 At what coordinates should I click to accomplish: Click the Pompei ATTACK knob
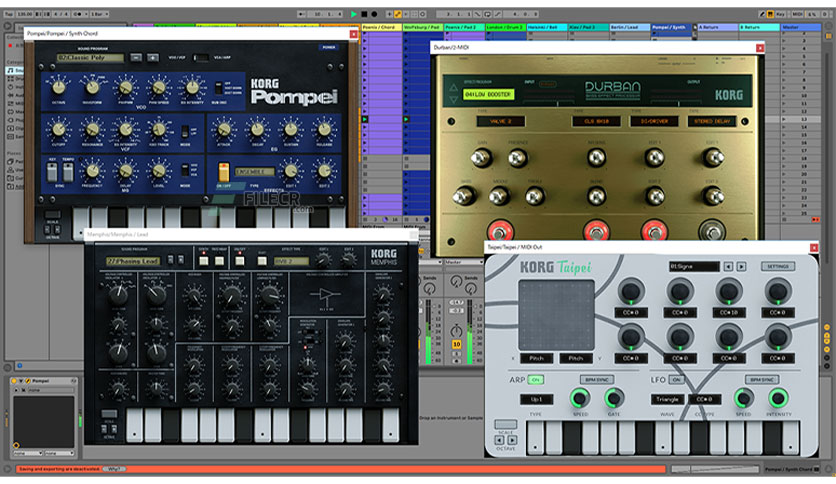(x=224, y=129)
